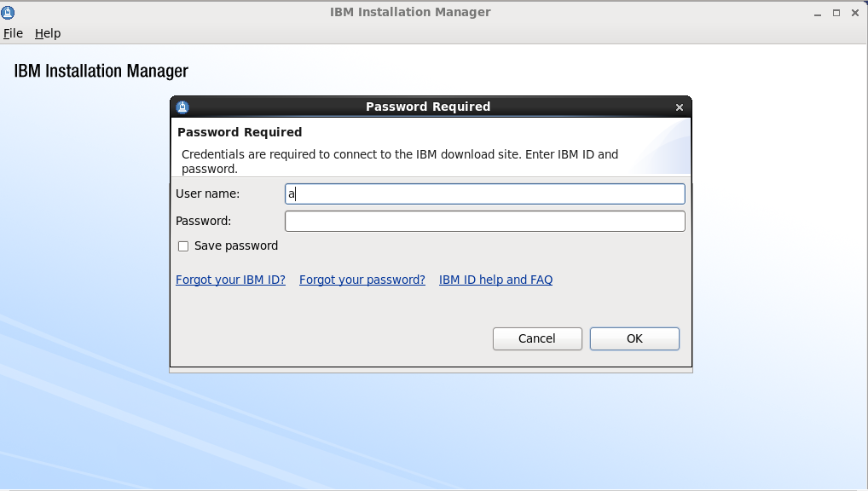The height and width of the screenshot is (491, 868).
Task: Focus the User name text field
Action: pos(484,194)
